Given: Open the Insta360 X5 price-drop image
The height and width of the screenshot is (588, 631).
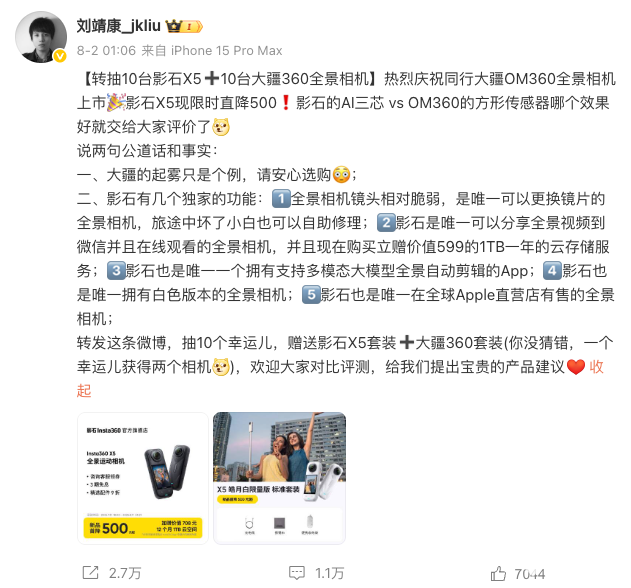Looking at the screenshot, I should click(143, 478).
